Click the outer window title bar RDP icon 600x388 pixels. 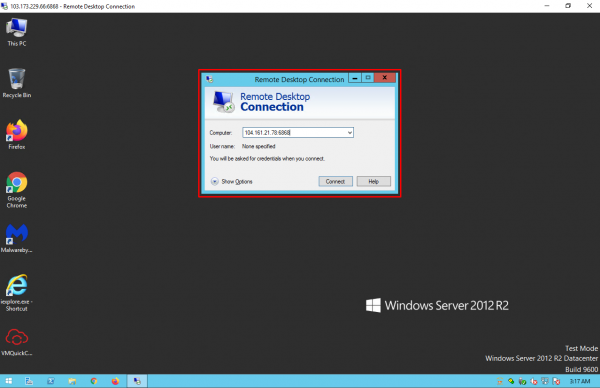4,6
